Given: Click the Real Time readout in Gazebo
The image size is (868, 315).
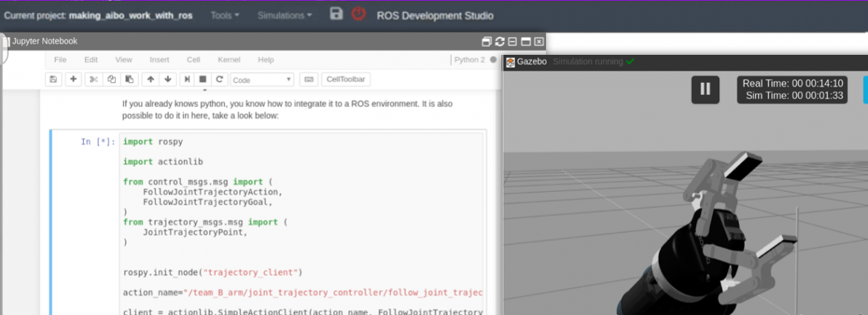Looking at the screenshot, I should click(793, 84).
